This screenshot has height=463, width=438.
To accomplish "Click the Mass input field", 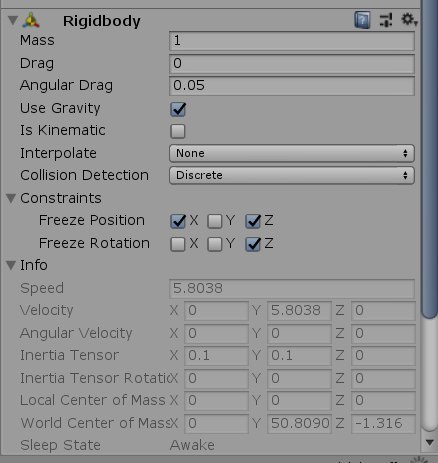I will [x=292, y=41].
